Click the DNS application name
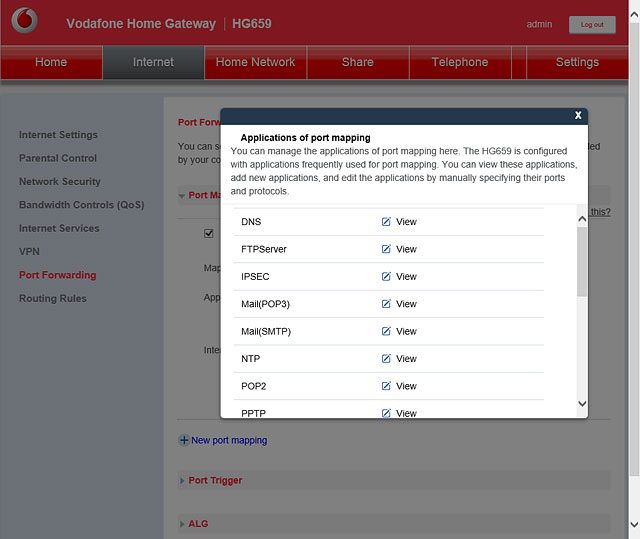 [x=251, y=222]
